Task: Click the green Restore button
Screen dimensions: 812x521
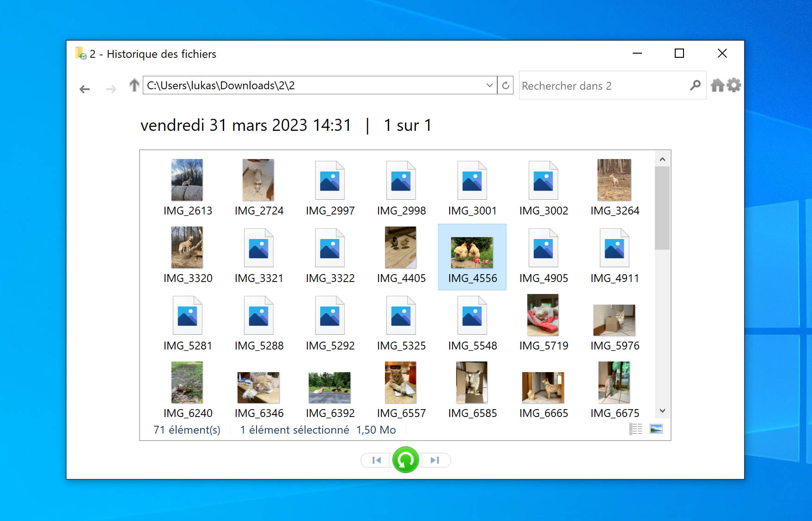Action: [405, 460]
